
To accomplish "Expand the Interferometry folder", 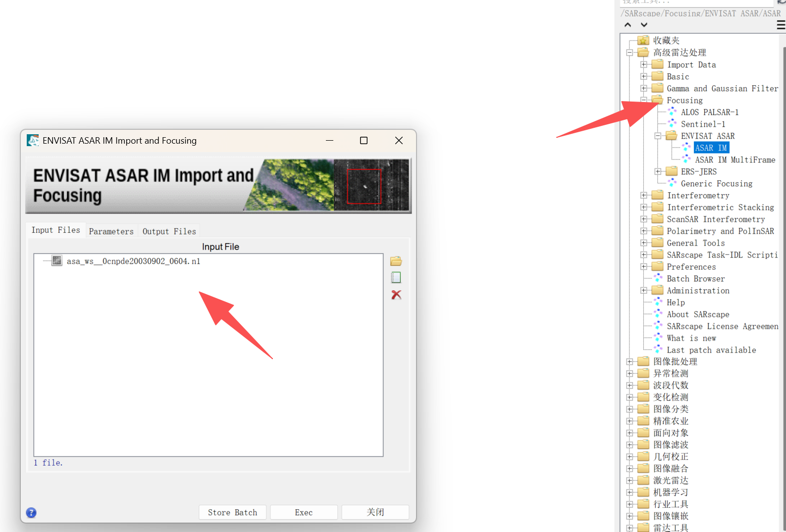I will coord(643,195).
